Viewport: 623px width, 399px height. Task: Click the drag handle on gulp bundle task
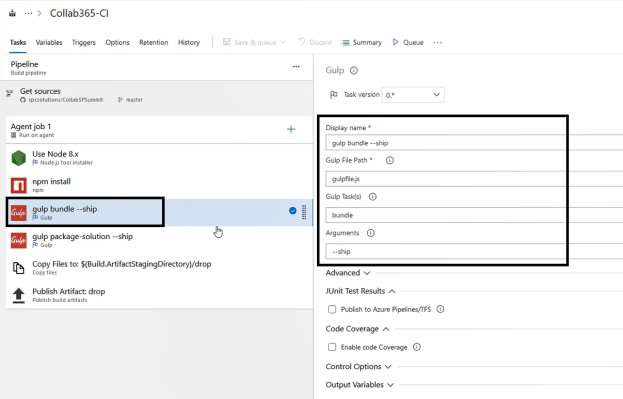(x=304, y=212)
